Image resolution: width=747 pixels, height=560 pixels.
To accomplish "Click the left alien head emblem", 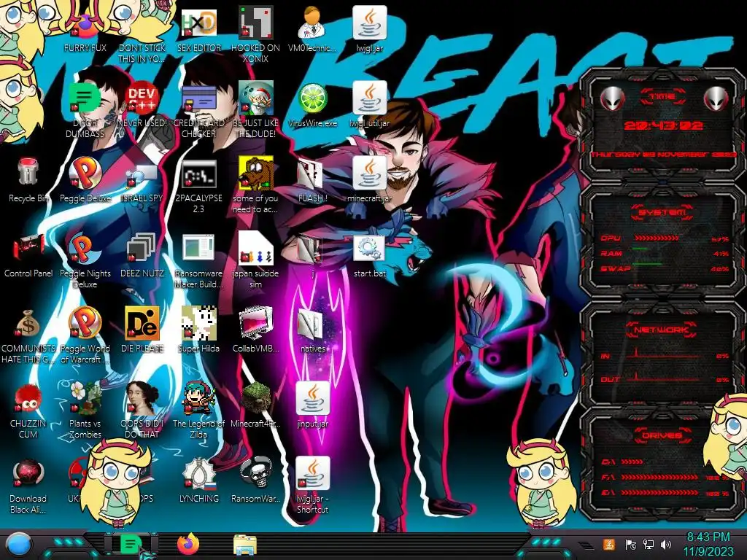I will tap(612, 98).
